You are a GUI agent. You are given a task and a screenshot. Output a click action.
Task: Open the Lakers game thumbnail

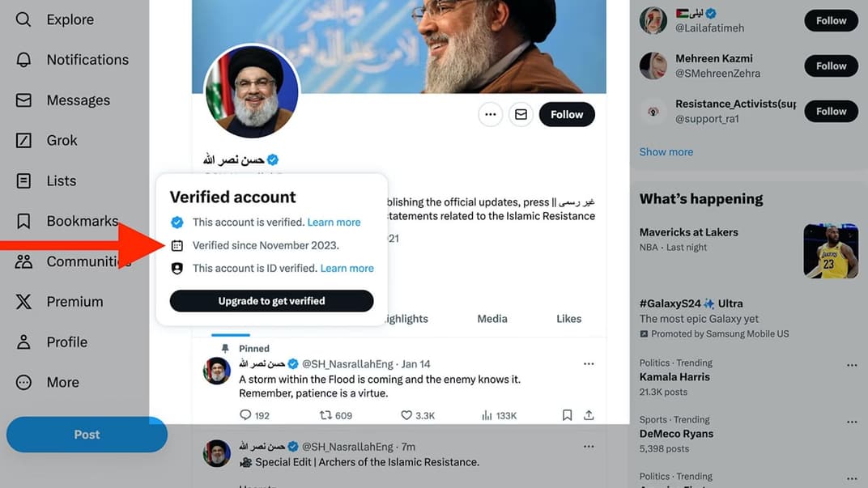tap(830, 251)
